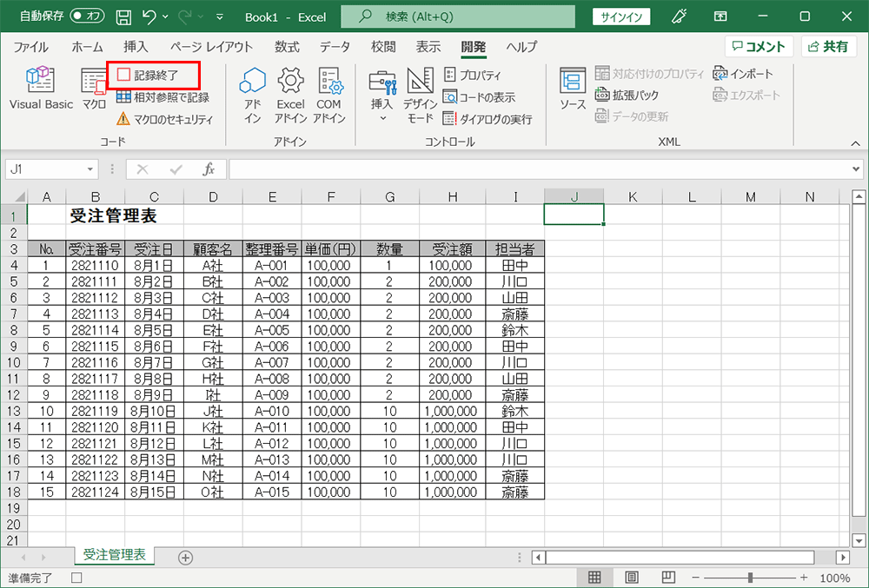Add a new sheet with plus button
Image resolution: width=869 pixels, height=588 pixels.
185,558
